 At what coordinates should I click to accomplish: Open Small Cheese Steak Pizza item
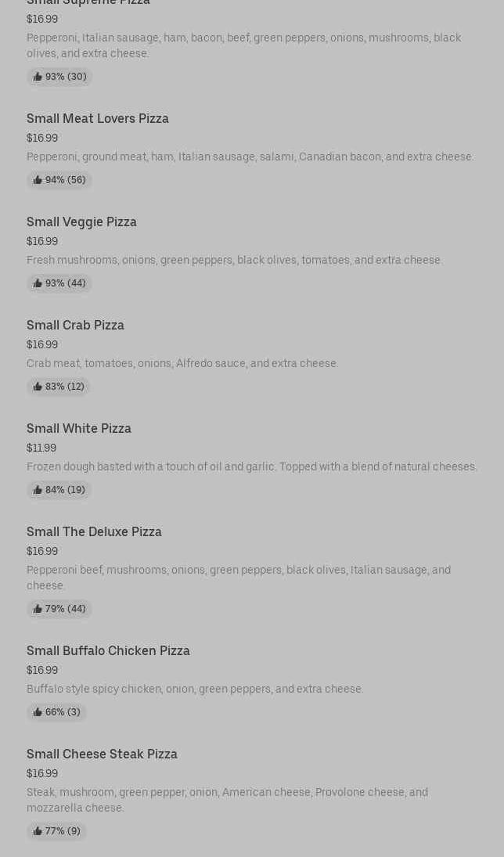pyautogui.click(x=102, y=754)
